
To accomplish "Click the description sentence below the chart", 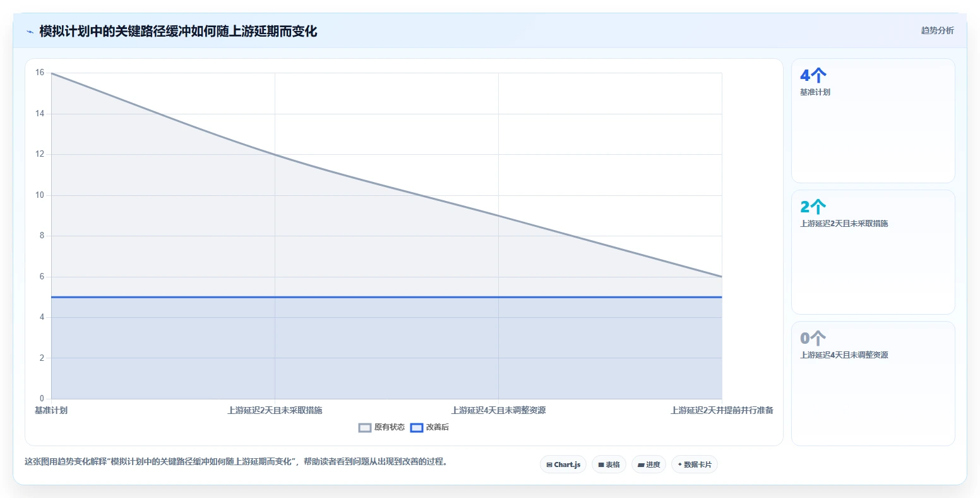I will coord(236,462).
